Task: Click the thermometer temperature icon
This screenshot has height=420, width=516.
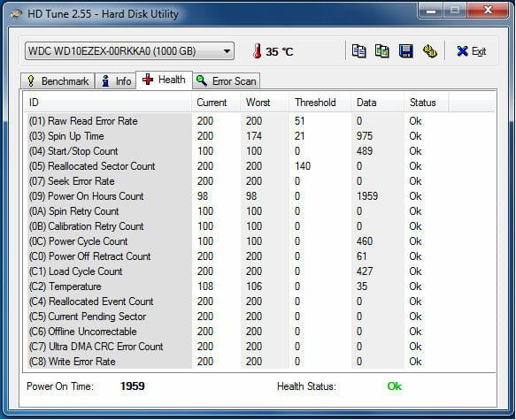Action: [257, 51]
